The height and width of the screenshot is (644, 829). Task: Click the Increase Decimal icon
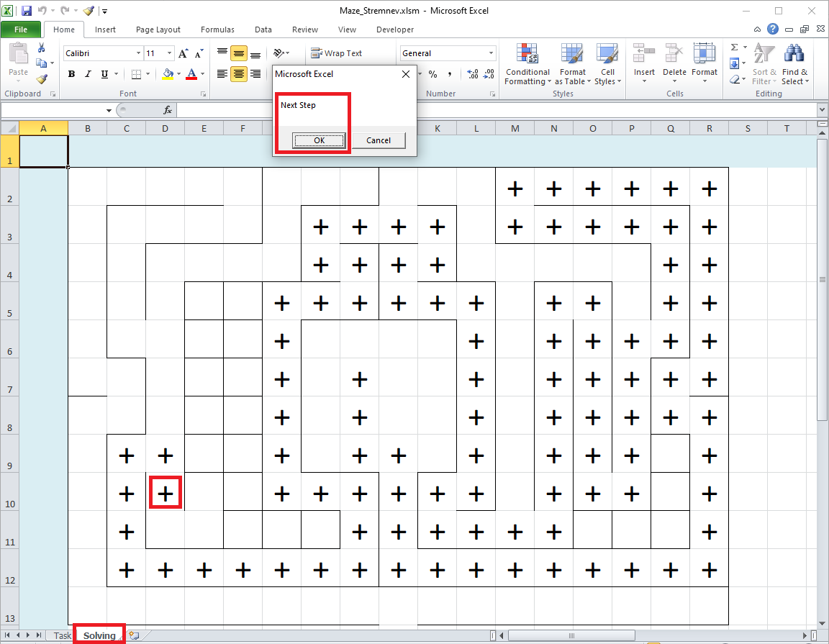tap(473, 74)
